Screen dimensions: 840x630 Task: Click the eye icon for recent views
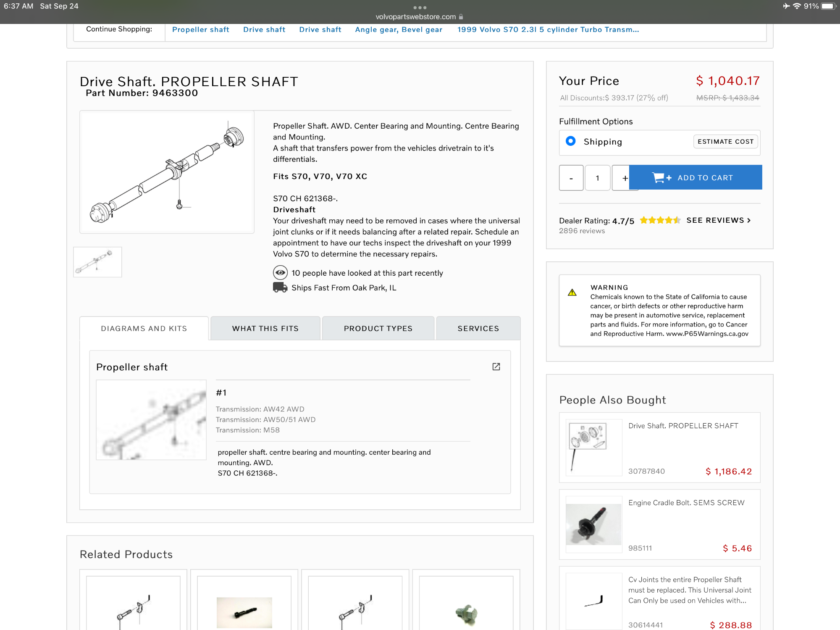coord(280,273)
